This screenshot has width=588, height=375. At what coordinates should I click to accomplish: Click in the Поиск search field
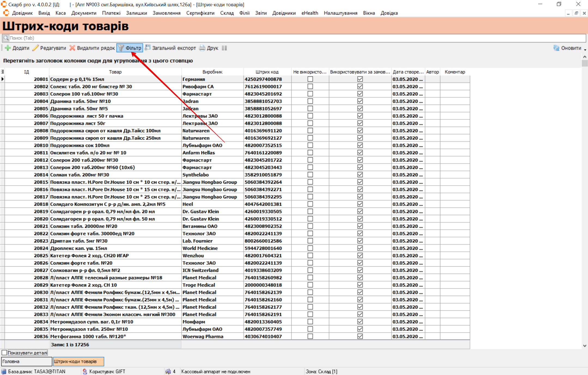tap(294, 38)
